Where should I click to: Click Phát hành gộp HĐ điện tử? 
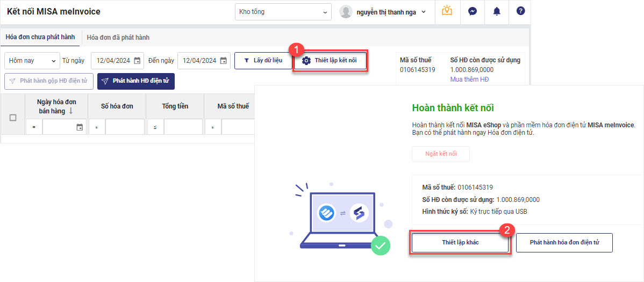pyautogui.click(x=49, y=81)
